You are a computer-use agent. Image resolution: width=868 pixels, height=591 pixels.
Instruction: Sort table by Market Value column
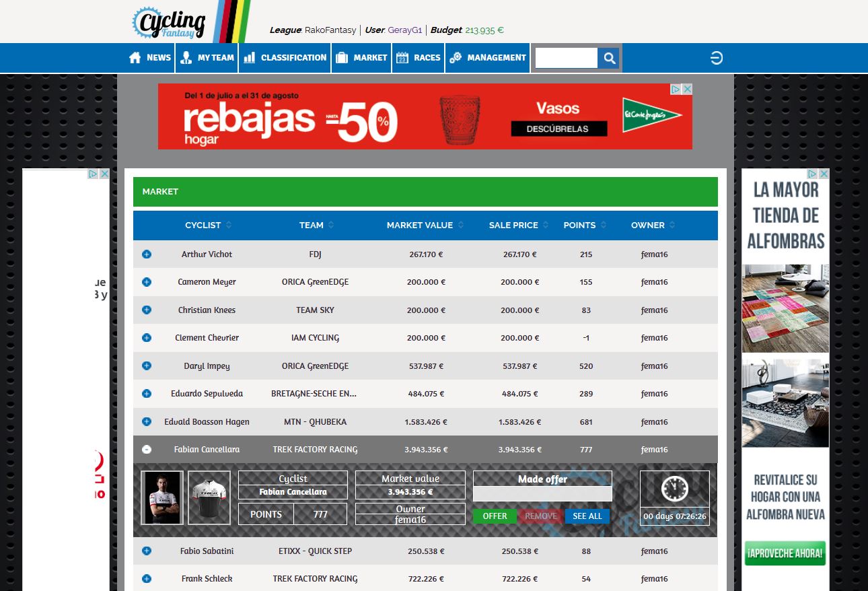pos(425,225)
